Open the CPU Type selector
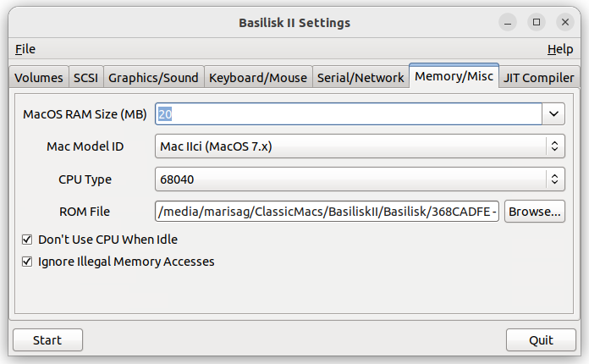Screen dimensions: 589x364 point(360,179)
